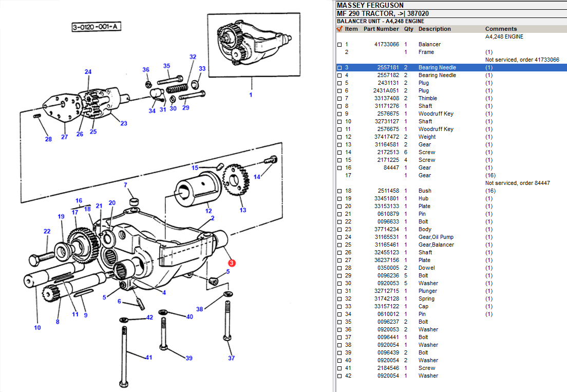The image size is (567, 392).
Task: Click the Comments column header
Action: click(x=501, y=29)
